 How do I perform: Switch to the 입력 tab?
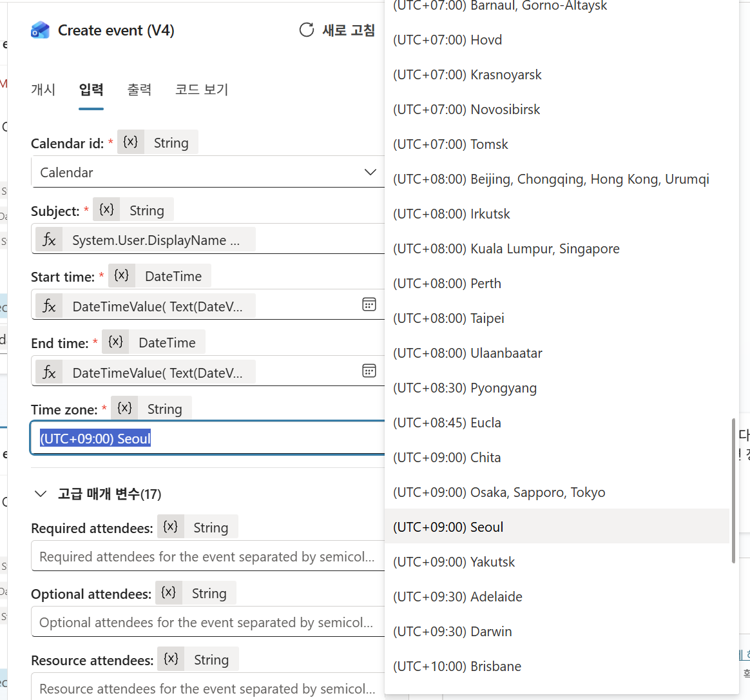pos(91,90)
